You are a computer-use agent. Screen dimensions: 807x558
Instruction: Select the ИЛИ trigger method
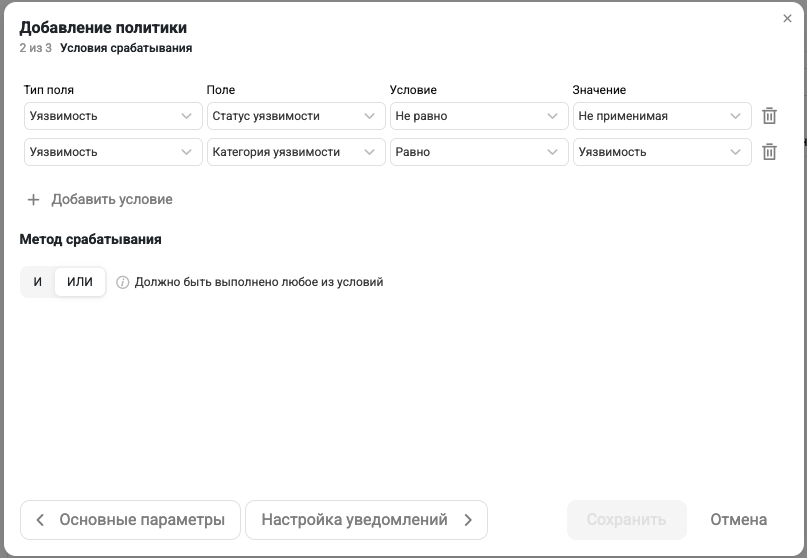[80, 282]
